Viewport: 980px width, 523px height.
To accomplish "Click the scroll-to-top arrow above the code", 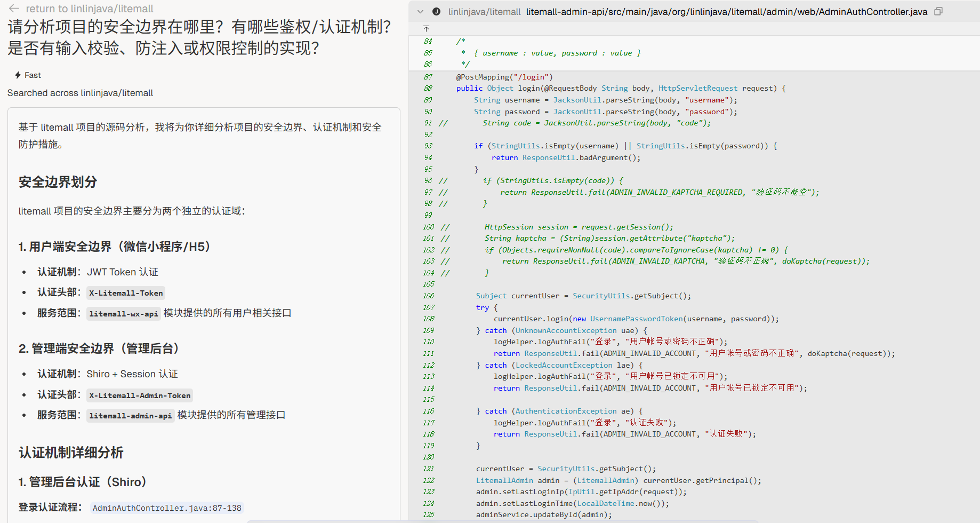I will [426, 28].
